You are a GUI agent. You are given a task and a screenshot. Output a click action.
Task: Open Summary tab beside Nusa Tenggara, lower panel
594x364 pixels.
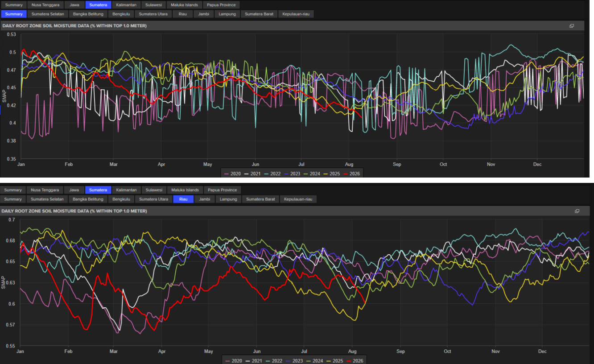pos(13,190)
